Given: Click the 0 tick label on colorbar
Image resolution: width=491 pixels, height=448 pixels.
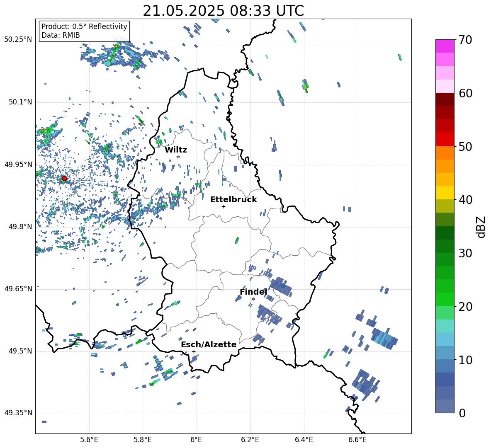Looking at the screenshot, I should pos(462,413).
